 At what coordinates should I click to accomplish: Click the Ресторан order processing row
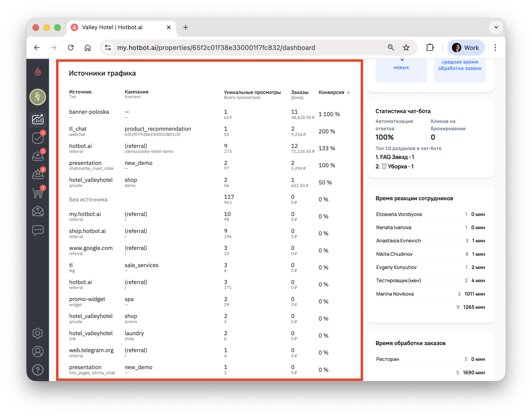[x=430, y=359]
